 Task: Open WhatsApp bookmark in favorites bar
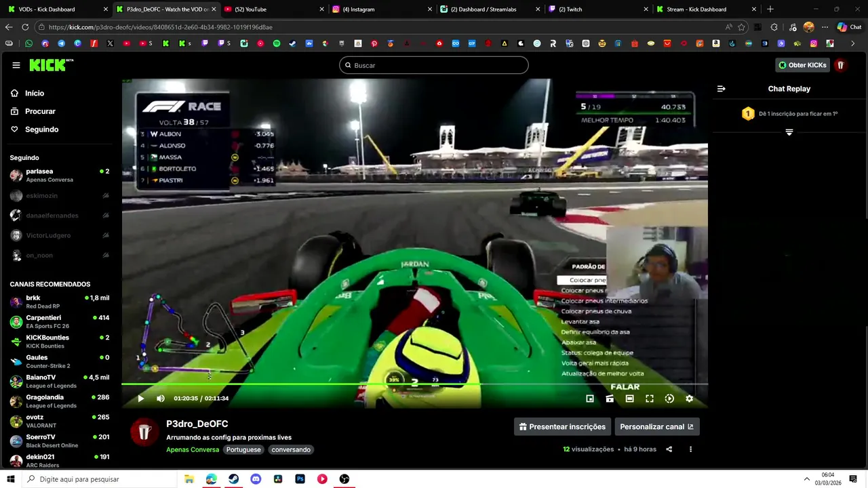28,43
